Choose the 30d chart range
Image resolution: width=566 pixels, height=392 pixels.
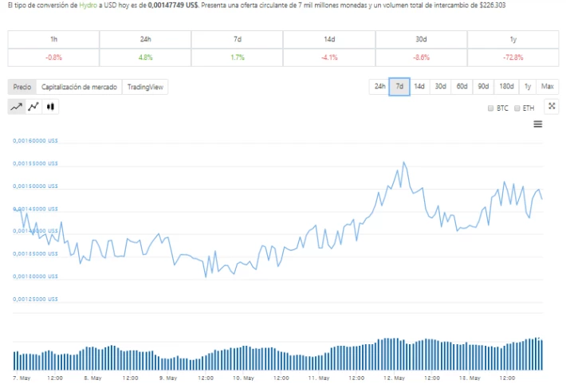tap(440, 87)
